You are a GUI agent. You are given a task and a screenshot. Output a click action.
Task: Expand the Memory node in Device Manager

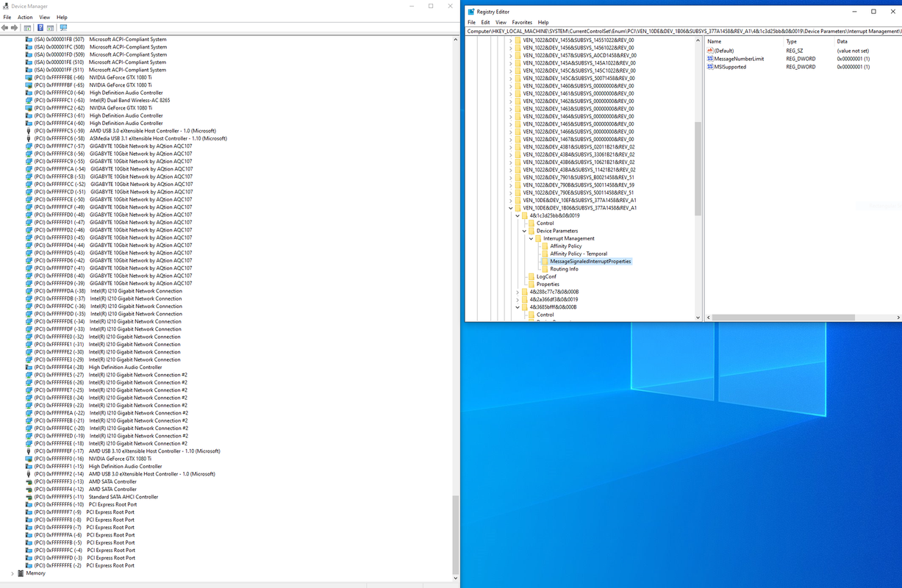tap(12, 573)
